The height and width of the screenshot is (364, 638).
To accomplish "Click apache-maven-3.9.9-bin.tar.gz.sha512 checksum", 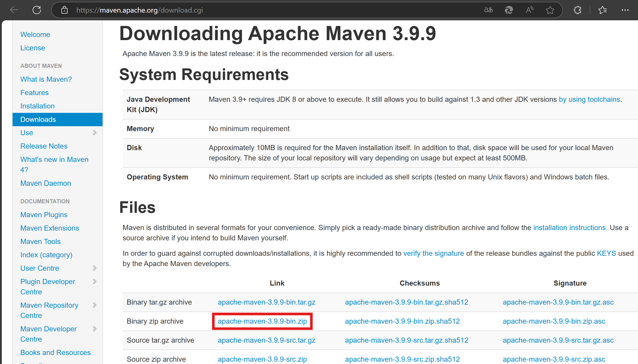I will click(406, 302).
